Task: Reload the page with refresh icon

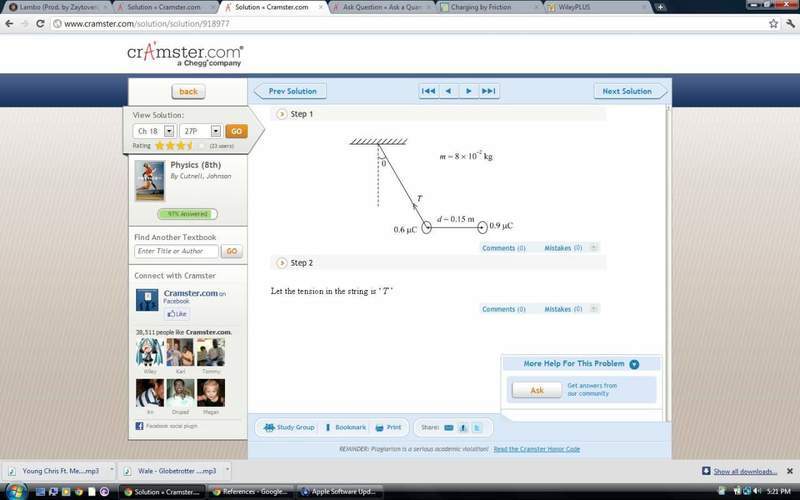Action: pos(40,23)
